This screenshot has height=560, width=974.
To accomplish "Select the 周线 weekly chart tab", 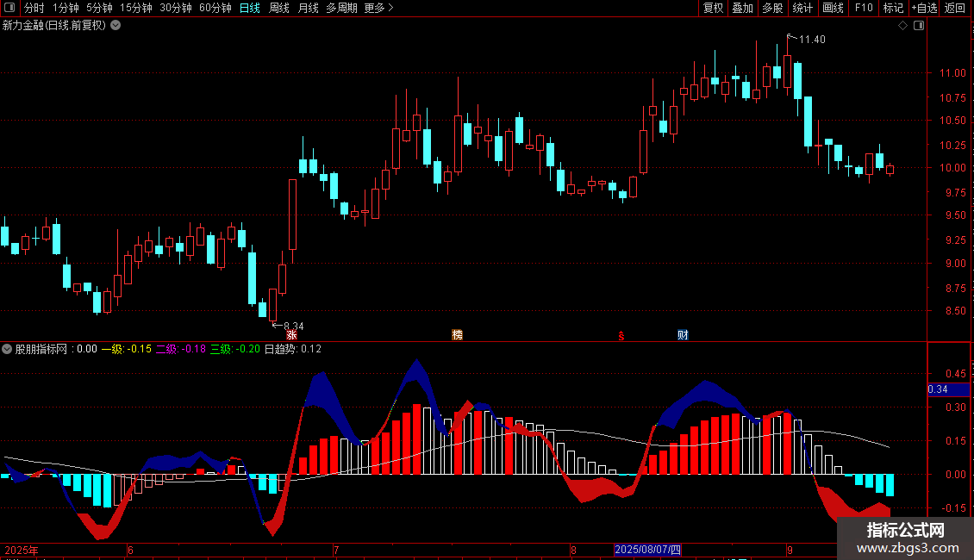I will [279, 8].
